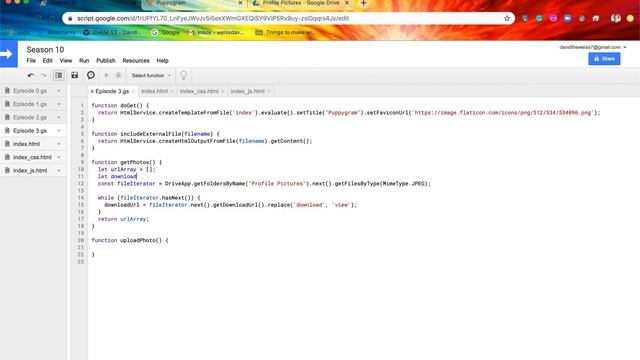
Task: Expand the Episode 2.gs file options arrow
Action: tap(59, 117)
